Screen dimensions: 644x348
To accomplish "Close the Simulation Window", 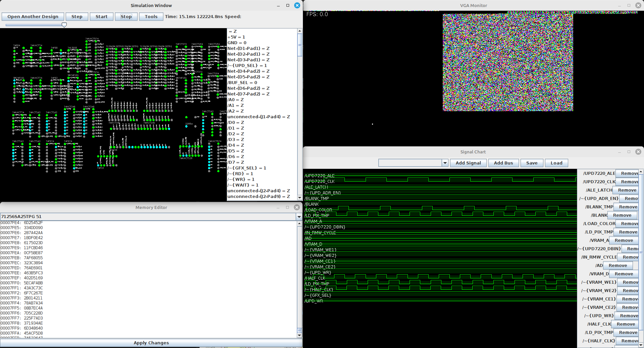I will tap(297, 5).
